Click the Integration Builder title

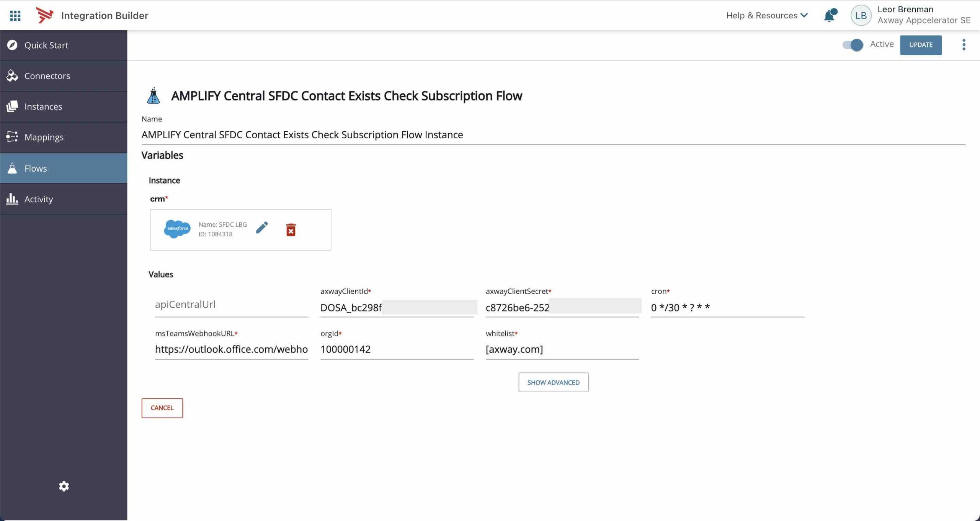point(105,15)
